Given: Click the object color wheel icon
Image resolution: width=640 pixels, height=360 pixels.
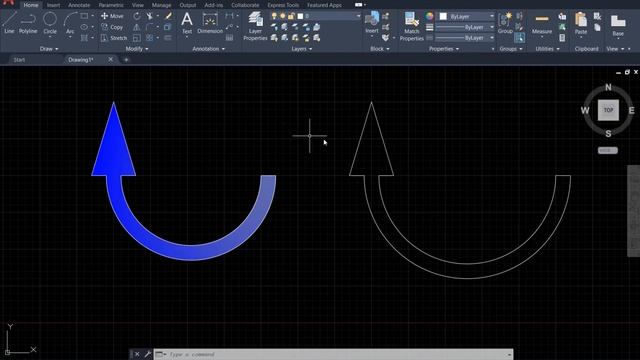Looking at the screenshot, I should (x=429, y=16).
